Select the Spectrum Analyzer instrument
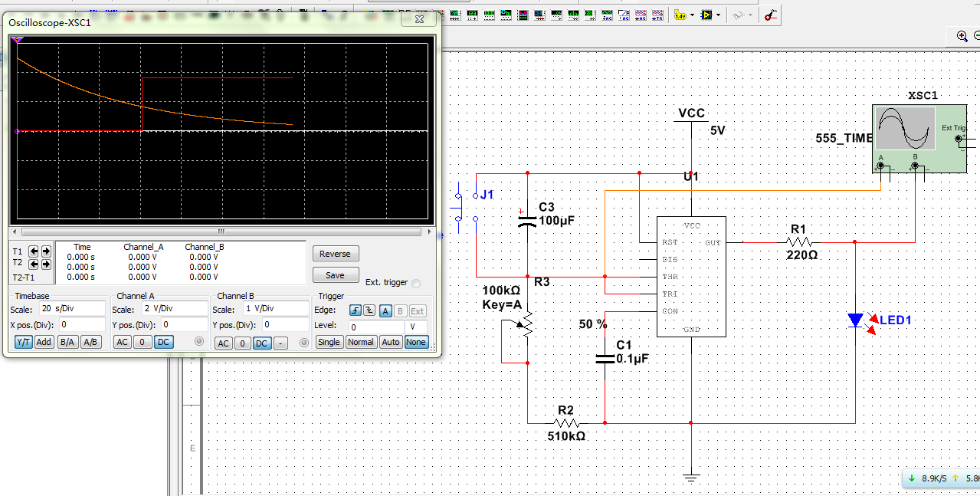Viewport: 980px width, 496px height. 573,15
